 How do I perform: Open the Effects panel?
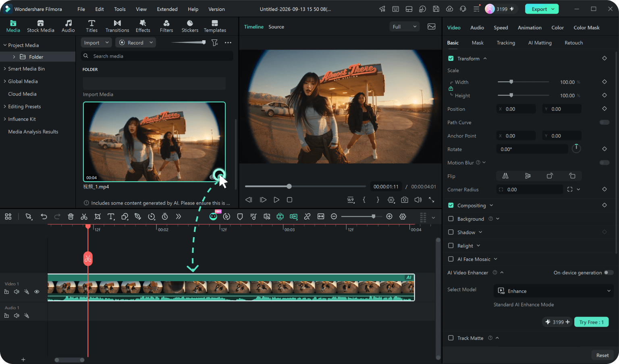143,26
